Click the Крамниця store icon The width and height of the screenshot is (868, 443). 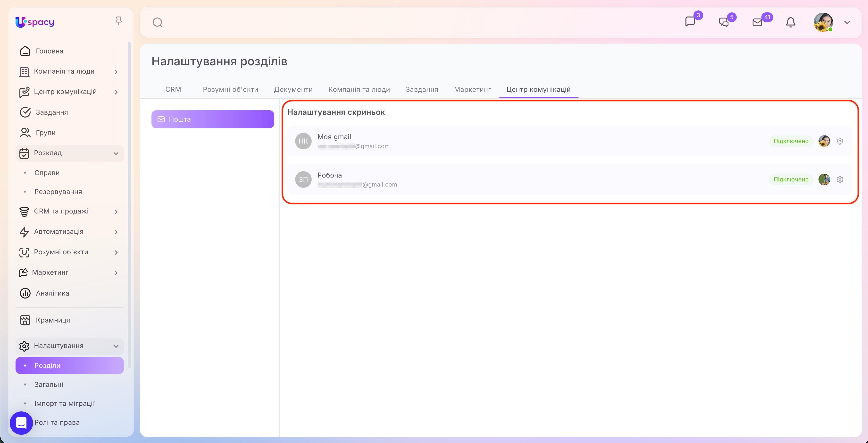25,320
